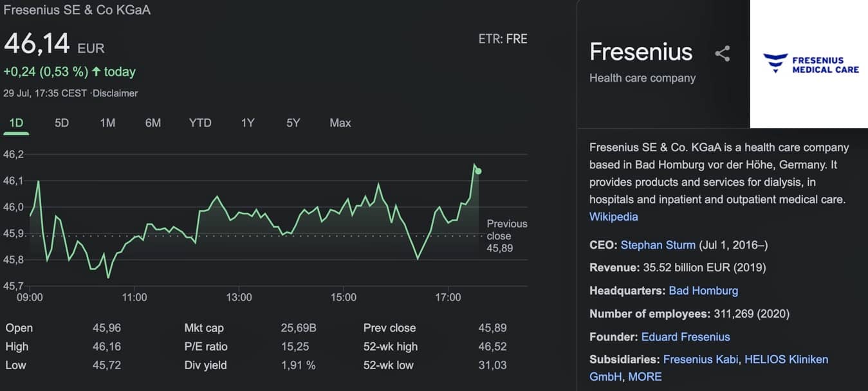Click the Open value 45,96
This screenshot has height=391, width=868.
[107, 328]
